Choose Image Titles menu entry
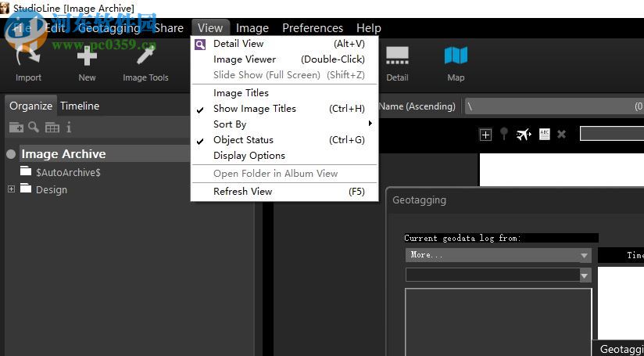The image size is (644, 356). (x=284, y=93)
